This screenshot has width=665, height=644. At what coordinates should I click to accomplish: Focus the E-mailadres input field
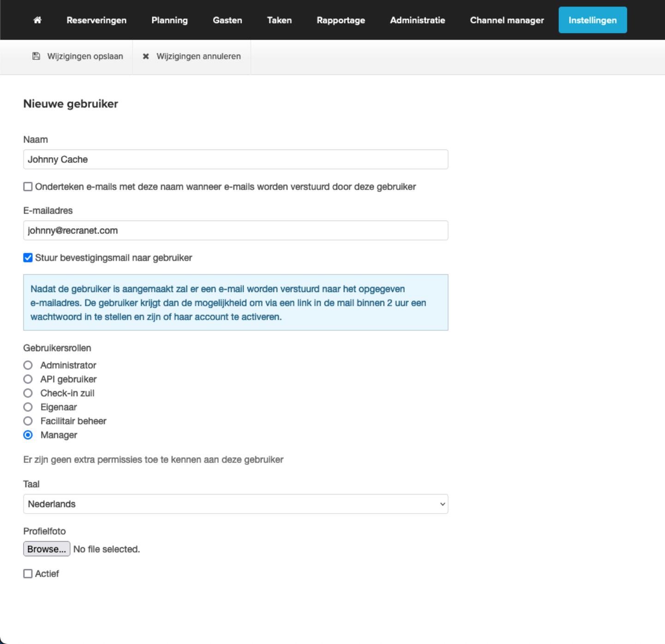pyautogui.click(x=235, y=231)
